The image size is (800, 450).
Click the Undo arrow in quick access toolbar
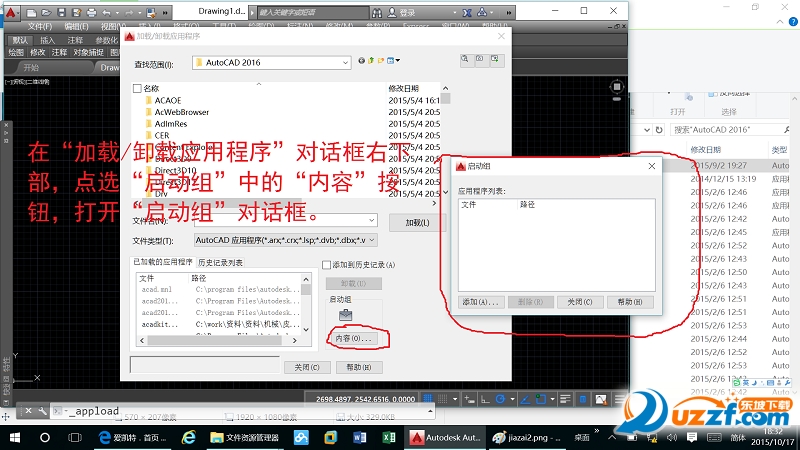(107, 12)
